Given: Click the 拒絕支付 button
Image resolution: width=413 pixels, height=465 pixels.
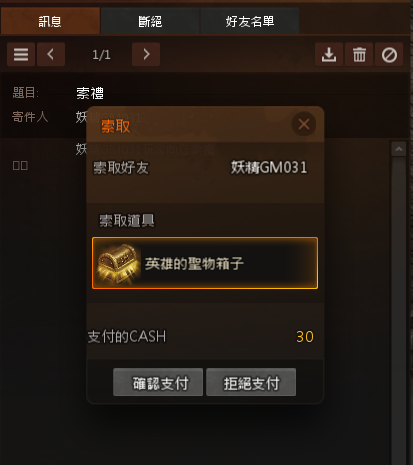Looking at the screenshot, I should click(251, 382).
